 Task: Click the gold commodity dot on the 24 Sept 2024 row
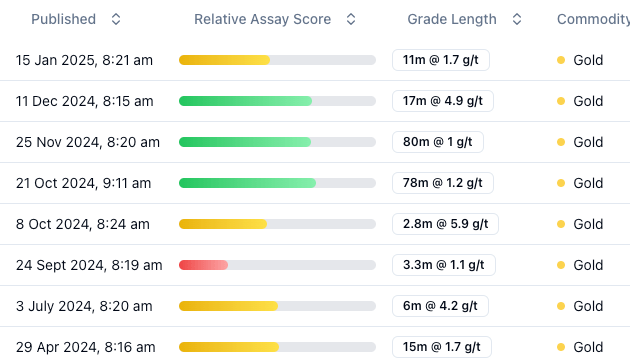click(561, 265)
